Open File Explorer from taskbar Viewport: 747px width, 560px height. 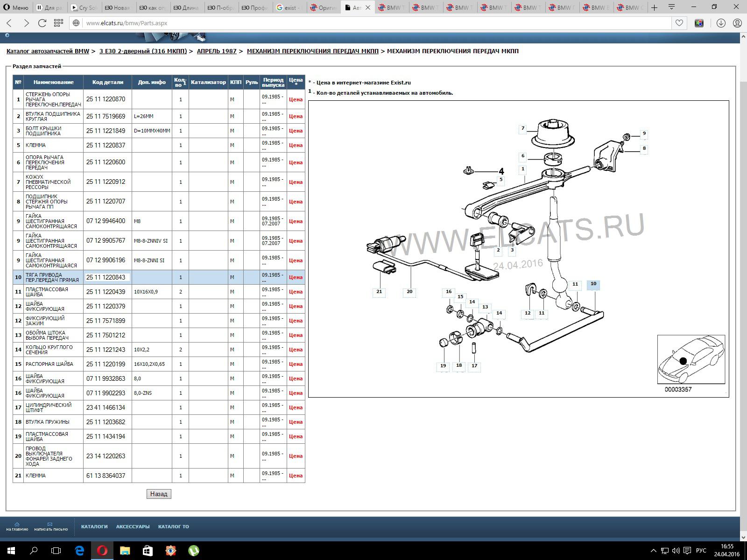coord(125,551)
